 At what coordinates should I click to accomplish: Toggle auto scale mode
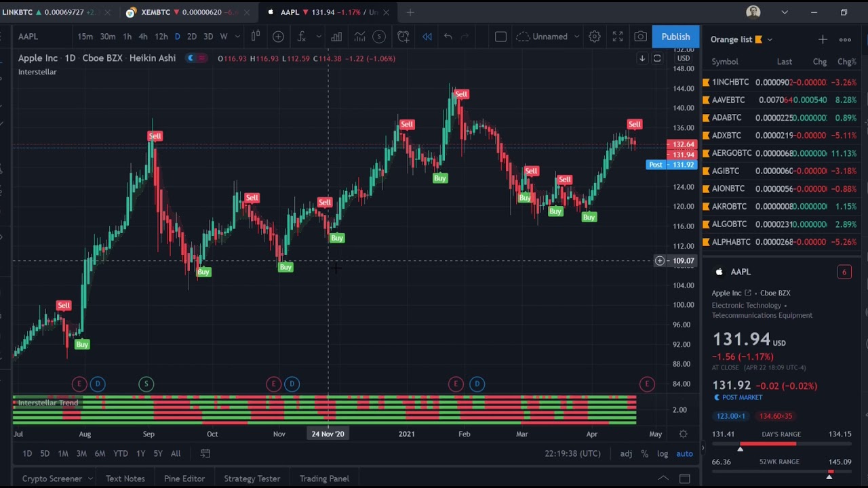684,453
